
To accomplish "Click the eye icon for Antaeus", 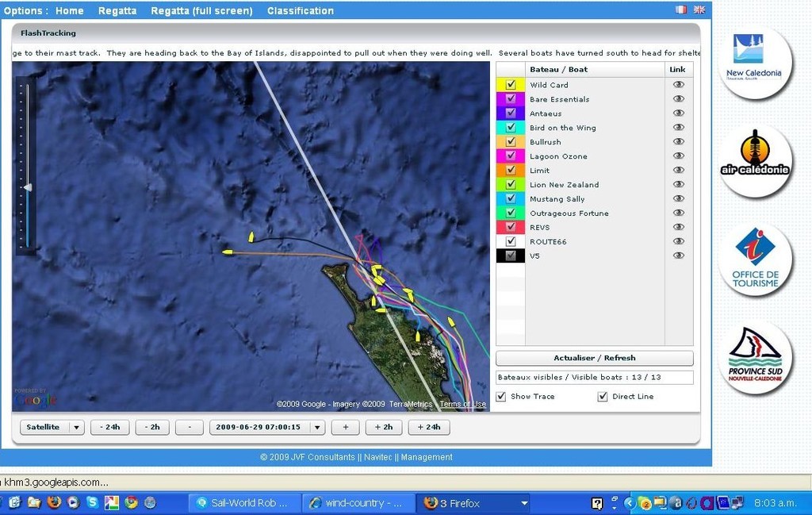I will tap(679, 113).
